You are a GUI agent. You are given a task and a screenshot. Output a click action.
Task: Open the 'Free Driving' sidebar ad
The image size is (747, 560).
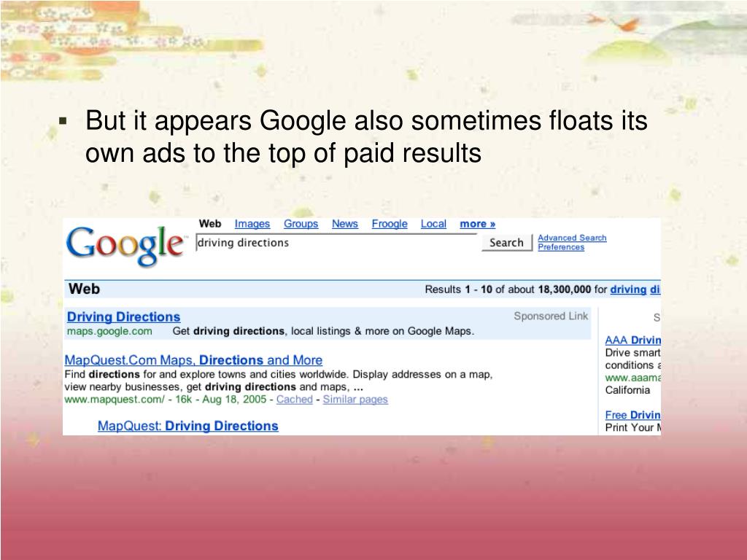pos(632,415)
